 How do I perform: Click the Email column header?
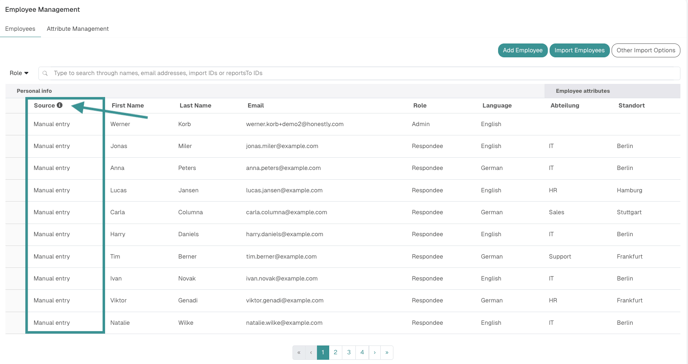point(256,106)
